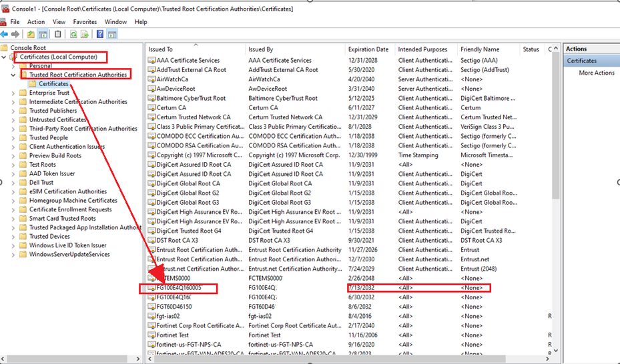This screenshot has width=620, height=364.
Task: Select the Untrusted Certificates folder
Action: (x=58, y=120)
